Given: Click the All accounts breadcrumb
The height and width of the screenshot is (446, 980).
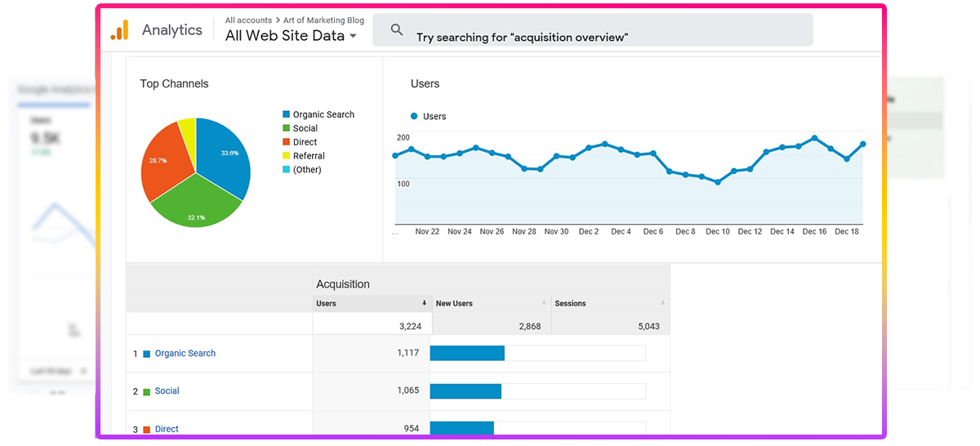Looking at the screenshot, I should point(248,20).
